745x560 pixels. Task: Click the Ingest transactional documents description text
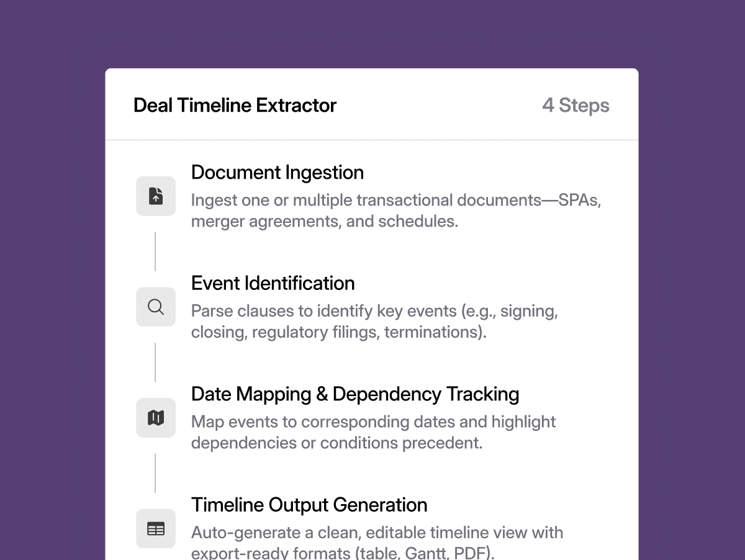(395, 211)
